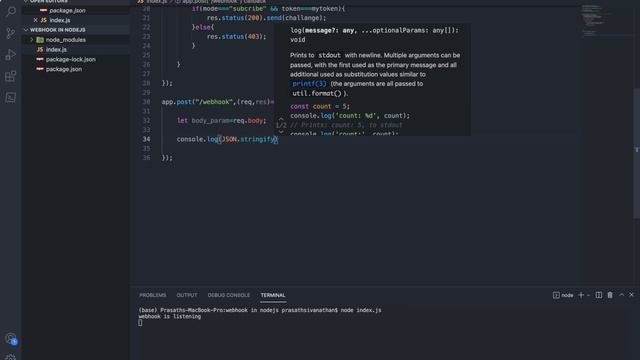Viewport: 640px width, 360px height.
Task: Click the editor's vertical scrollbar
Action: click(637, 154)
